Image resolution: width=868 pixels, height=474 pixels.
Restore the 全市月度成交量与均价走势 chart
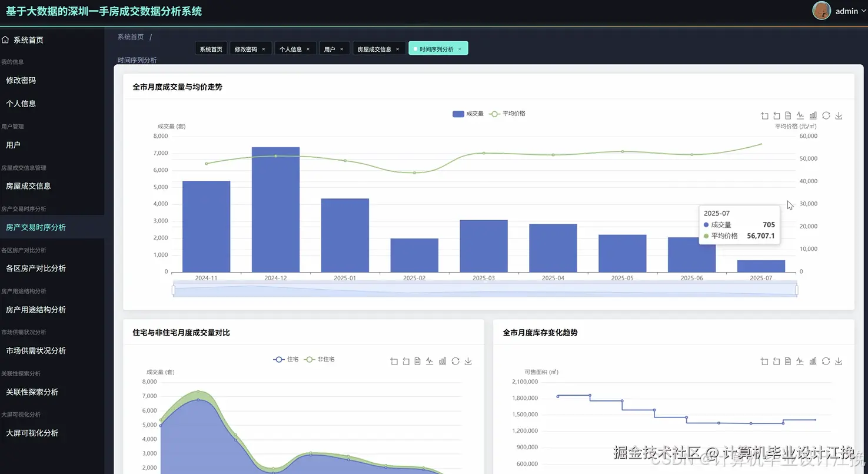pos(826,116)
